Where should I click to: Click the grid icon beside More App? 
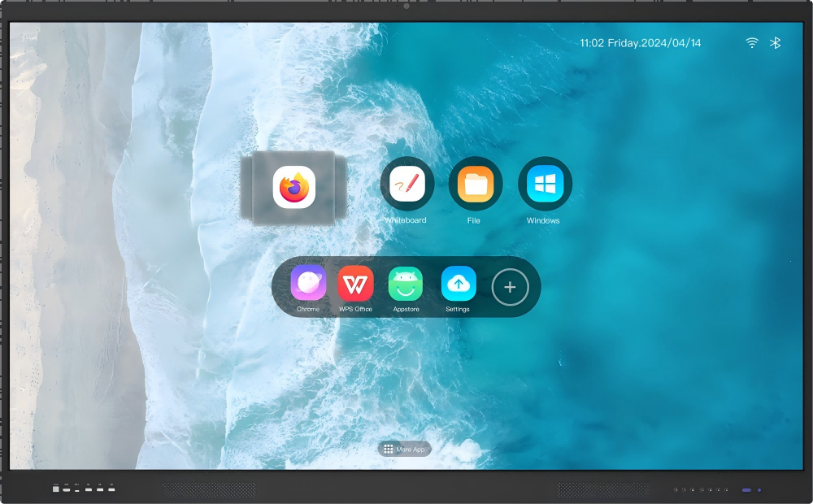point(389,449)
